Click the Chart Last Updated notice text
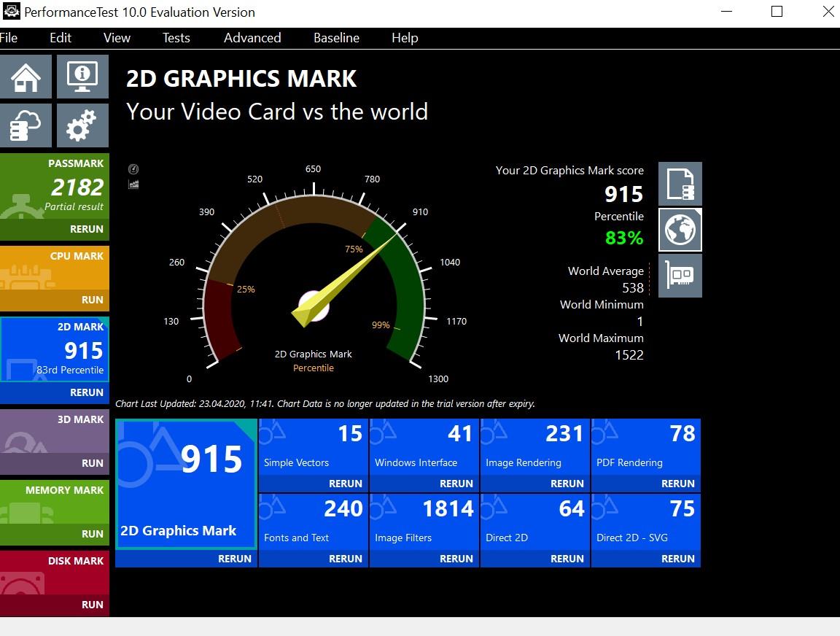 (325, 404)
